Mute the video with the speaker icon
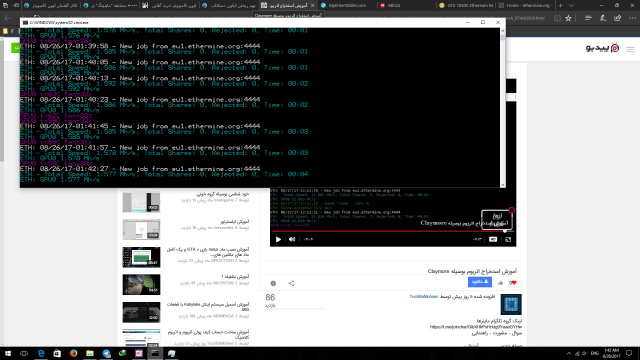Image resolution: width=640 pixels, height=360 pixels. [292, 240]
